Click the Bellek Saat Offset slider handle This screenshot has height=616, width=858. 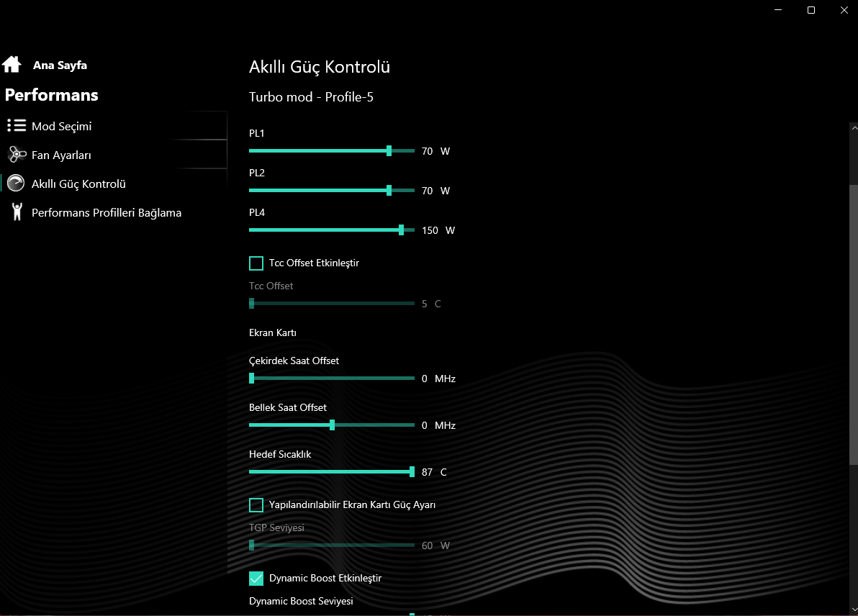[332, 425]
